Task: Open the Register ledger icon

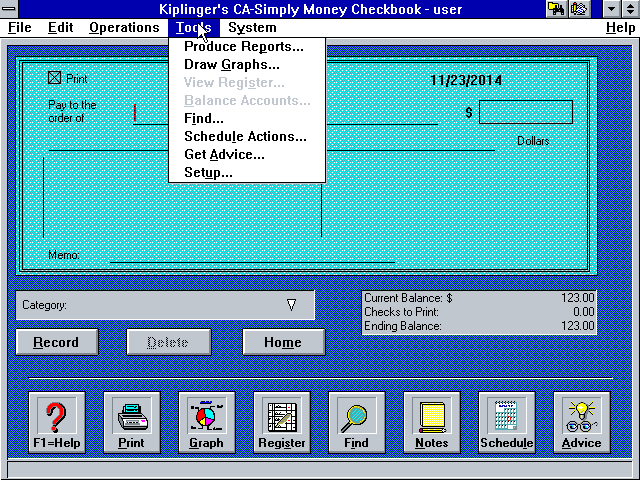Action: click(x=282, y=422)
